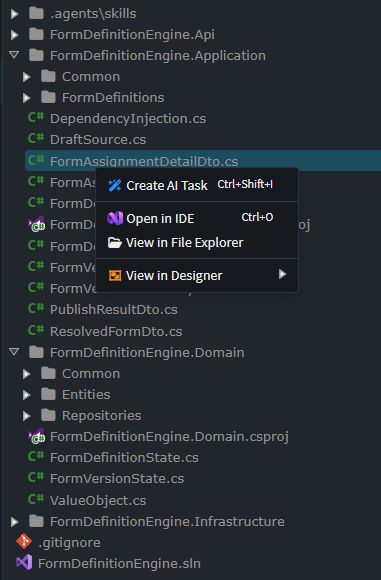Expand the Repositories folder arrow
381x580 pixels.
pyautogui.click(x=26, y=416)
